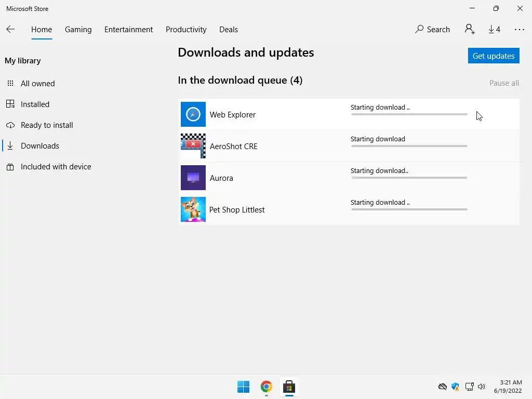Open the See more ellipsis menu

point(519,30)
